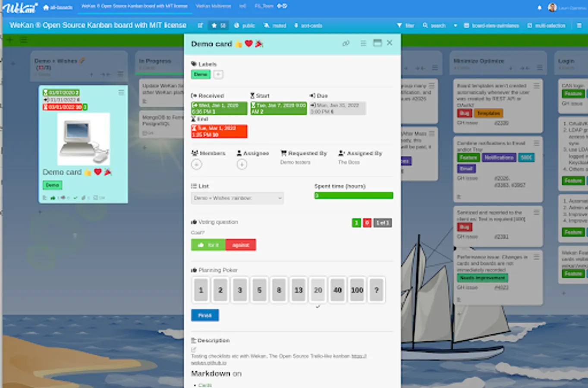
Task: Edit the red End date badge
Action: (x=219, y=131)
